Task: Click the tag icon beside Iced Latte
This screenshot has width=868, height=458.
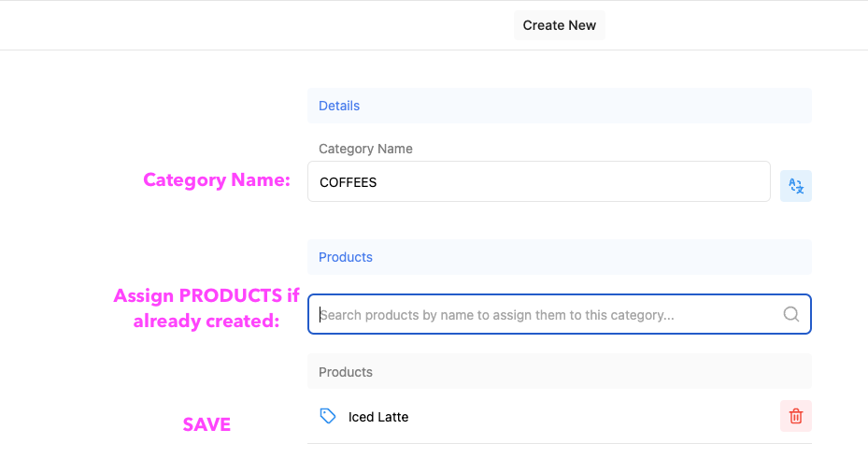Action: click(328, 416)
